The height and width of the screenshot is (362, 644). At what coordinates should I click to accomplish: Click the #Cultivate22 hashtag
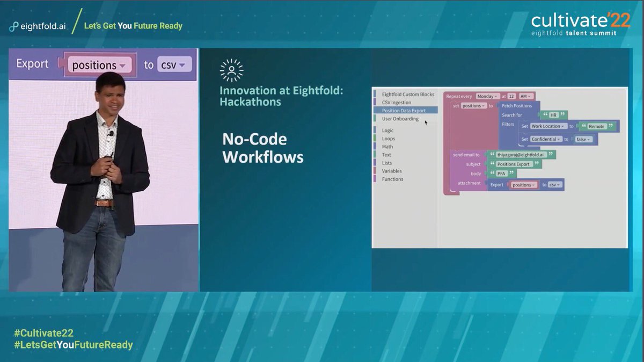click(44, 333)
